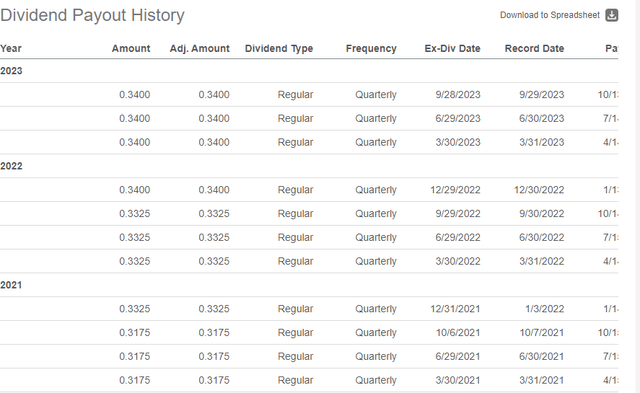Click Quarterly in the 3/30/2022 row
The image size is (640, 393).
coord(376,261)
